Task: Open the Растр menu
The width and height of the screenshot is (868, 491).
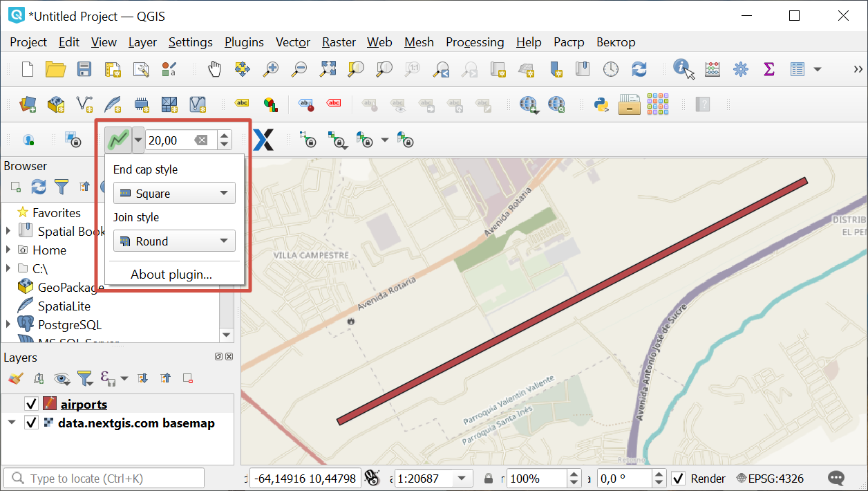Action: pos(569,42)
